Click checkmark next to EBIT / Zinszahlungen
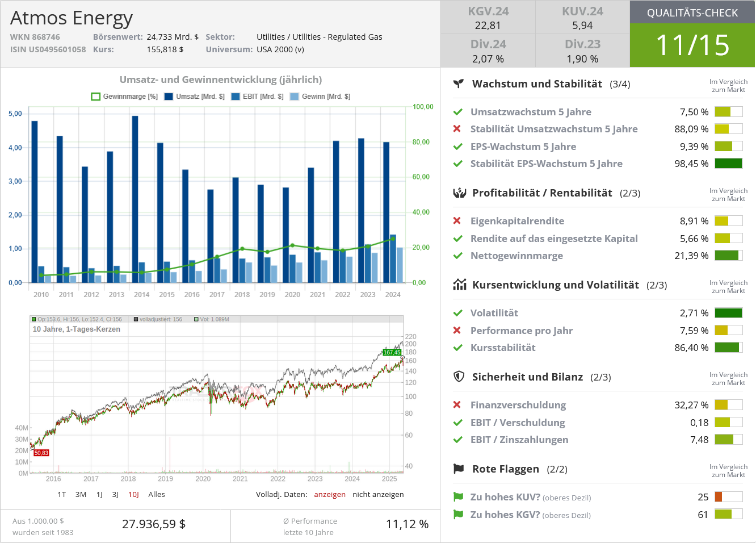Viewport: 756px width, 543px height. pyautogui.click(x=457, y=440)
